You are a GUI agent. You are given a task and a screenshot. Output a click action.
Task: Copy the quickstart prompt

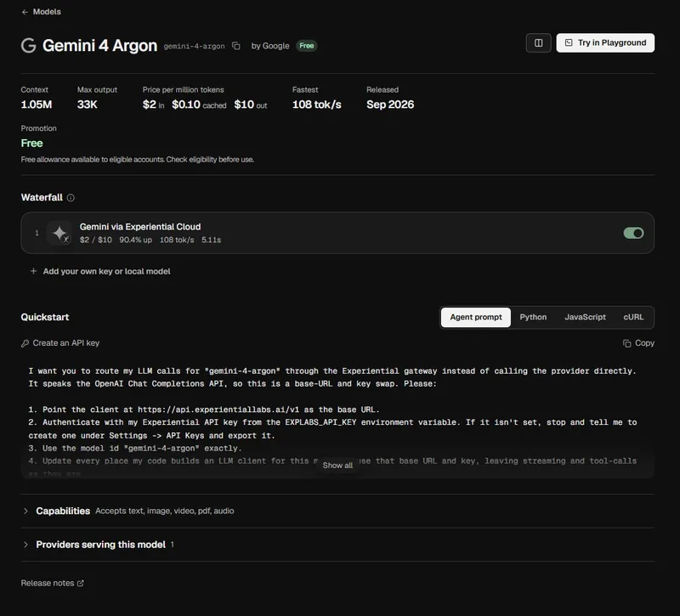point(638,343)
